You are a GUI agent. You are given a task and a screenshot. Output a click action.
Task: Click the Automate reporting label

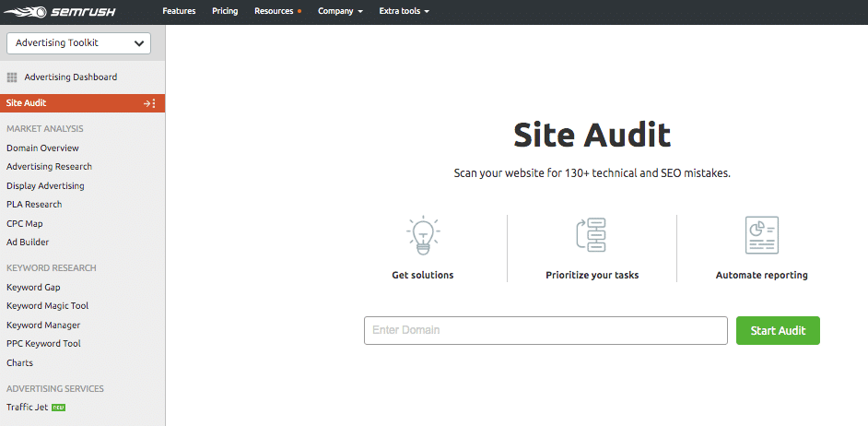[x=762, y=275]
